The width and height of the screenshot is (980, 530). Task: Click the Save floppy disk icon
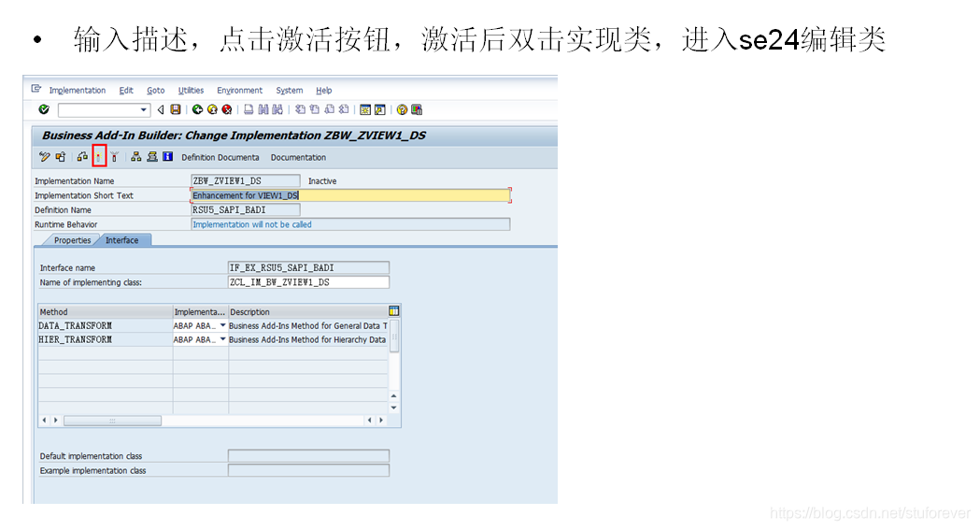[176, 109]
